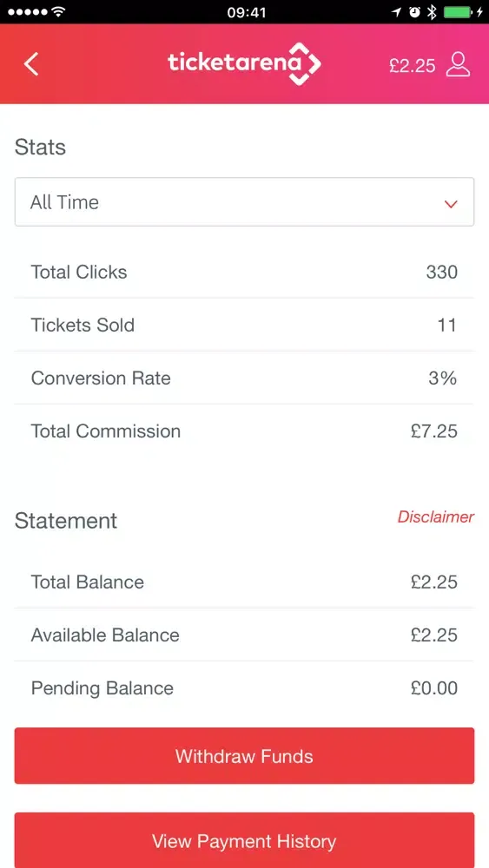Screen dimensions: 489x868
Task: Open the All Time period dropdown
Action: pos(244,202)
